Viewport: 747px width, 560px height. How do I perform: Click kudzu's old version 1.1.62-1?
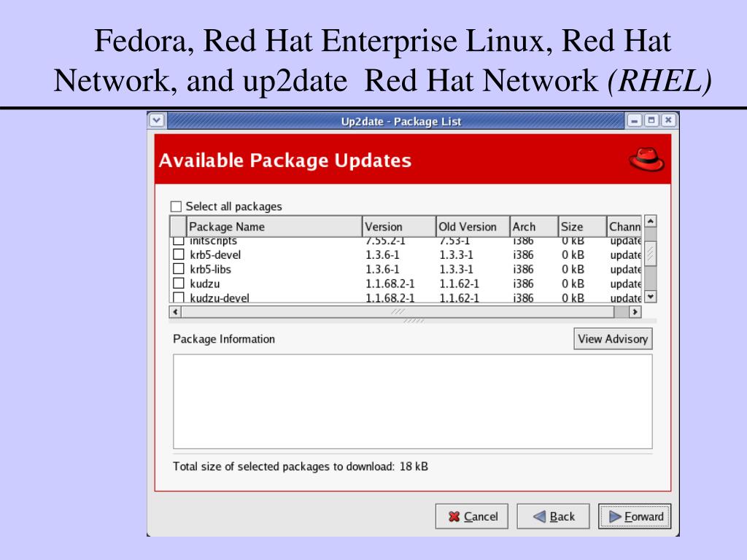(459, 284)
